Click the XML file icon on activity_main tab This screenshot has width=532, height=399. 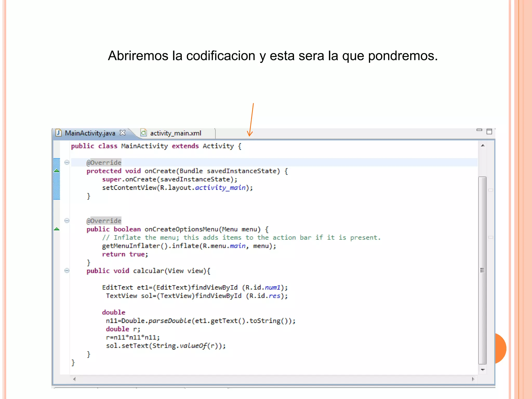(143, 133)
